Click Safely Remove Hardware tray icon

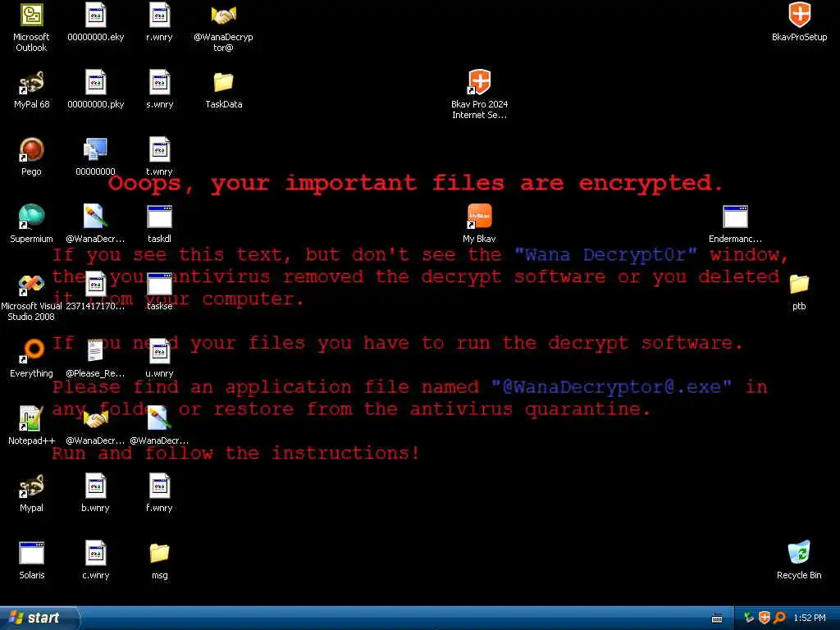(749, 619)
